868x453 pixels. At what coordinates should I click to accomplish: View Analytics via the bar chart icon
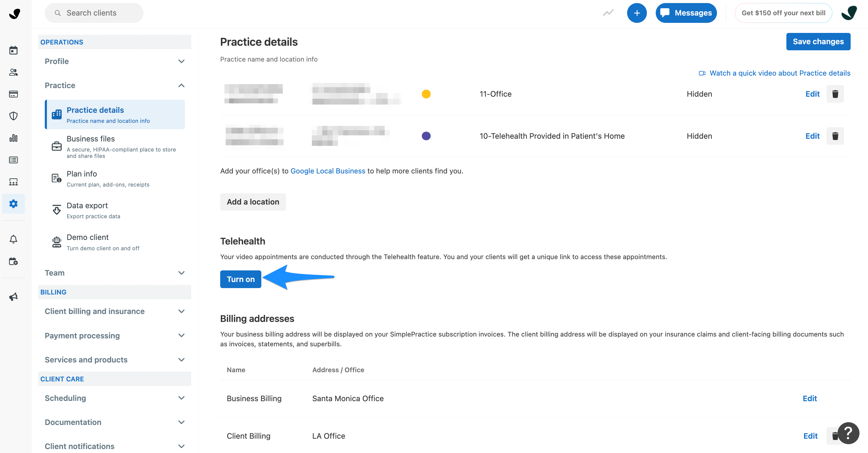click(x=13, y=138)
